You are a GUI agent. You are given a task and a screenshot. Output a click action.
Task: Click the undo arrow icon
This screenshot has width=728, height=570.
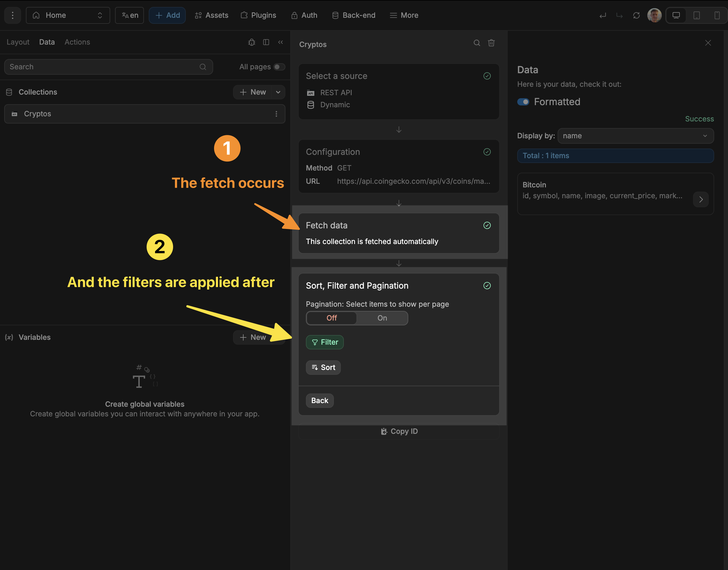(x=603, y=16)
